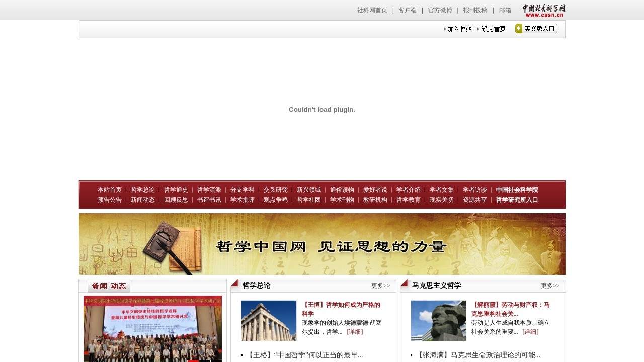Click the red corner marker beside 哲学总论 header
This screenshot has width=644, height=362.
coord(234,284)
